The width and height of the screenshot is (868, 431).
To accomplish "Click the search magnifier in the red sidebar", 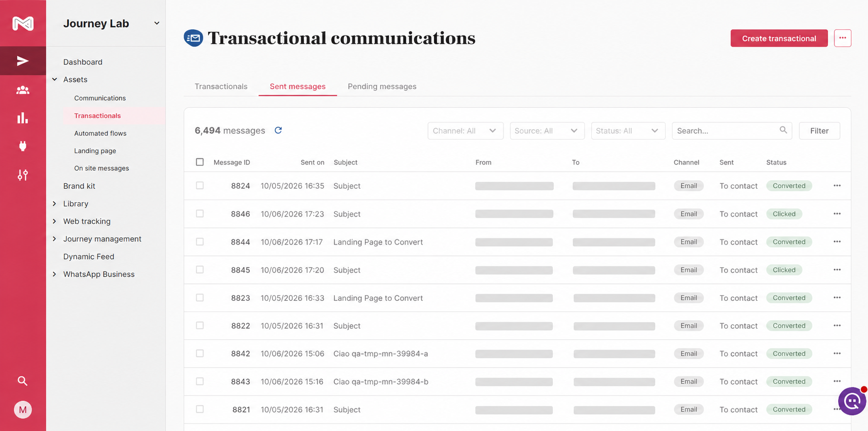I will coord(22,381).
